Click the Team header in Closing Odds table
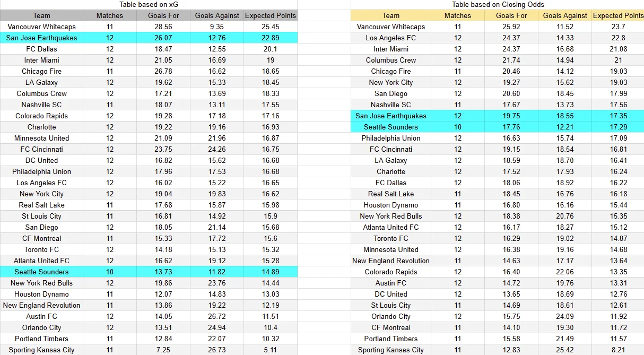 click(x=391, y=15)
